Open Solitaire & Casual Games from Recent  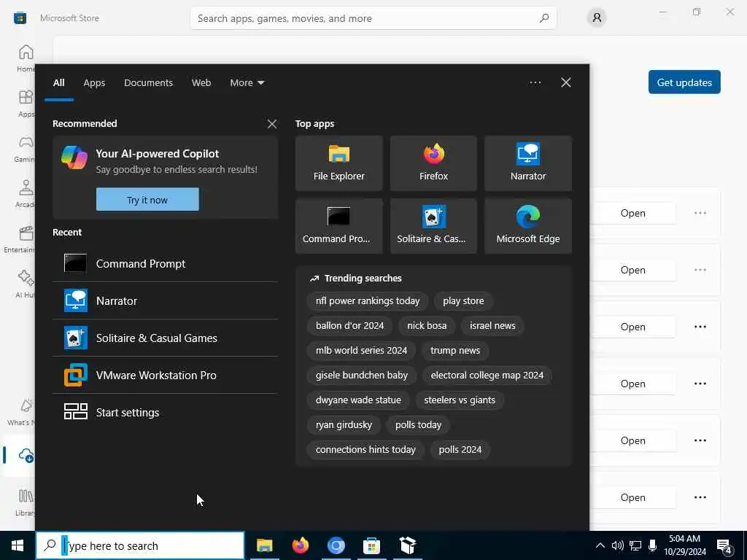165,338
